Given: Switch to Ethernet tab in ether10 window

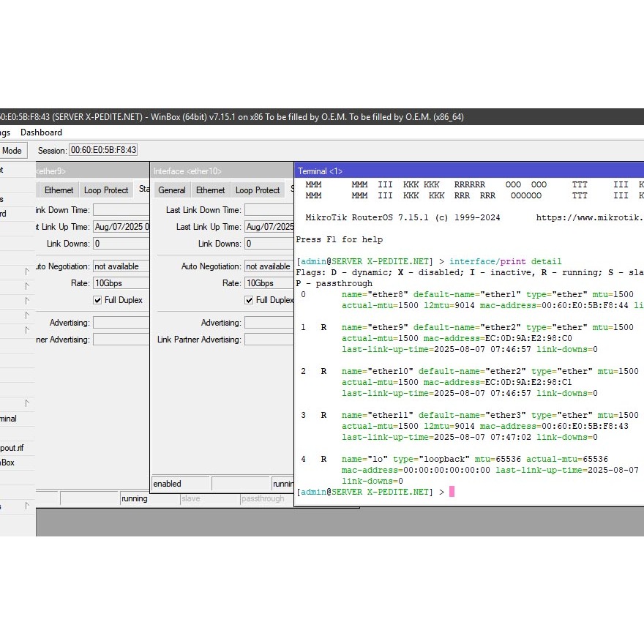Looking at the screenshot, I should (210, 190).
